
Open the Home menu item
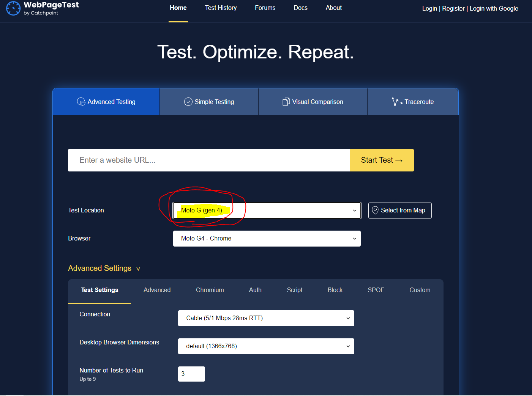coord(178,8)
